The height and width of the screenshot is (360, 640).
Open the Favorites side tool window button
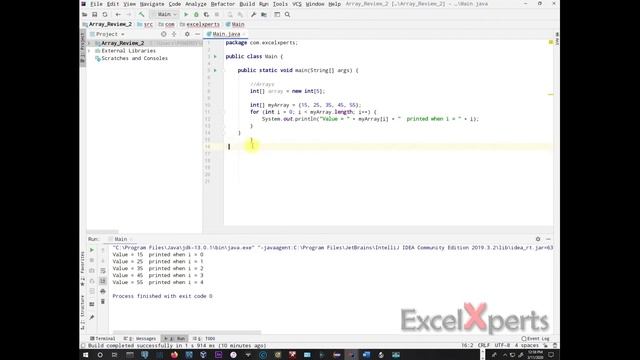83,269
